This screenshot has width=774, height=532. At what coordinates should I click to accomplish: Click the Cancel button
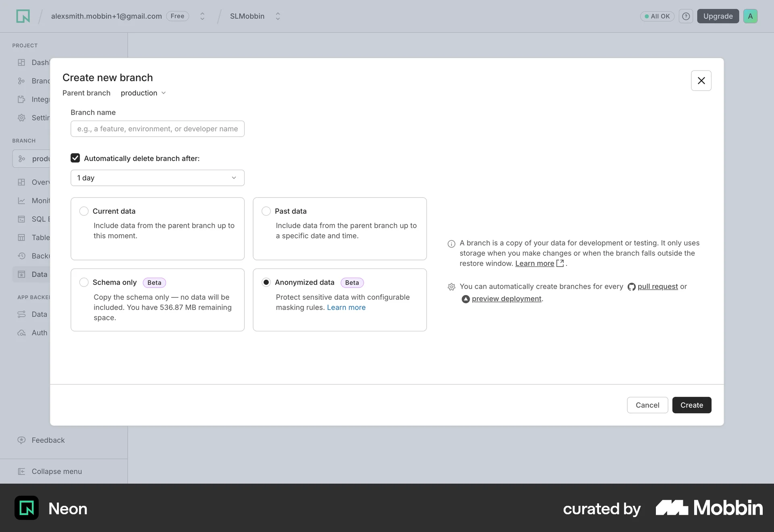pos(647,405)
